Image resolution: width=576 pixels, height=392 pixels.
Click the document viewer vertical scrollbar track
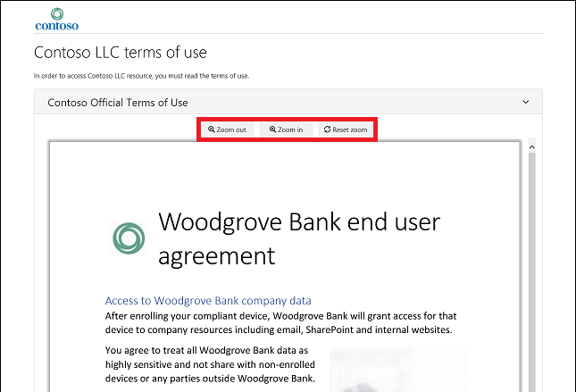[531, 271]
